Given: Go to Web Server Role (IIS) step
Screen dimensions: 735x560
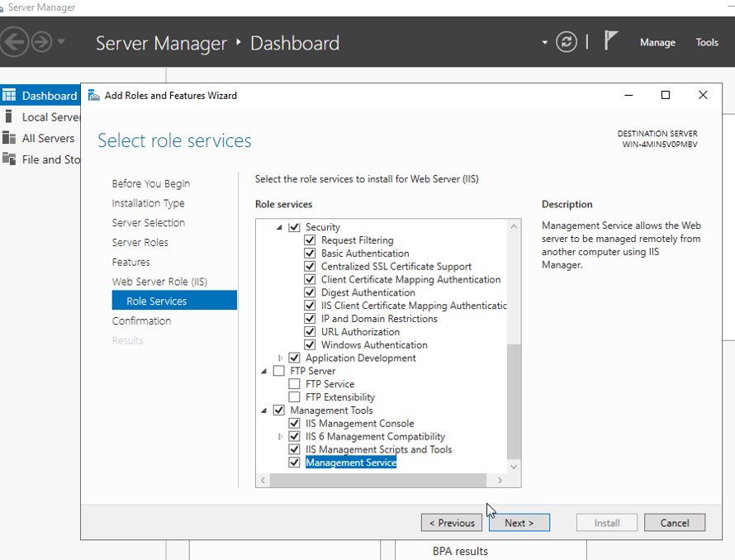Looking at the screenshot, I should pos(159,282).
